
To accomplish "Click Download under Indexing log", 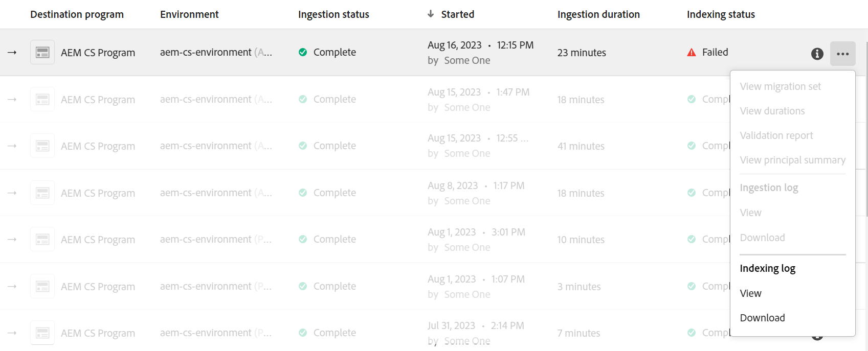I will click(762, 318).
